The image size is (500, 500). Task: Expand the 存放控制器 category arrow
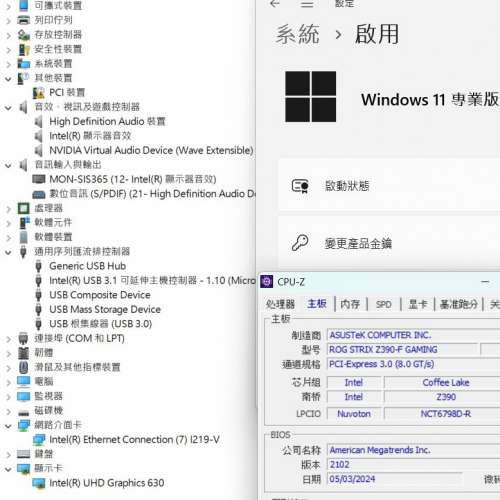click(x=8, y=35)
